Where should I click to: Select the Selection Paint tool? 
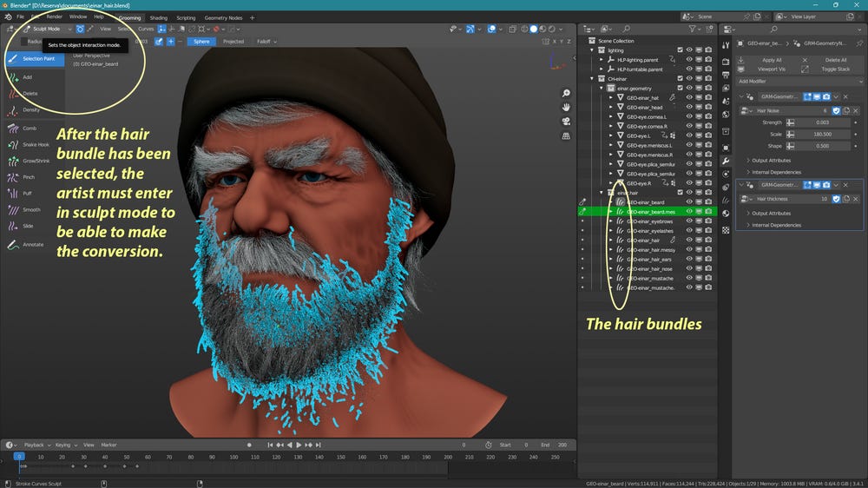[35, 59]
